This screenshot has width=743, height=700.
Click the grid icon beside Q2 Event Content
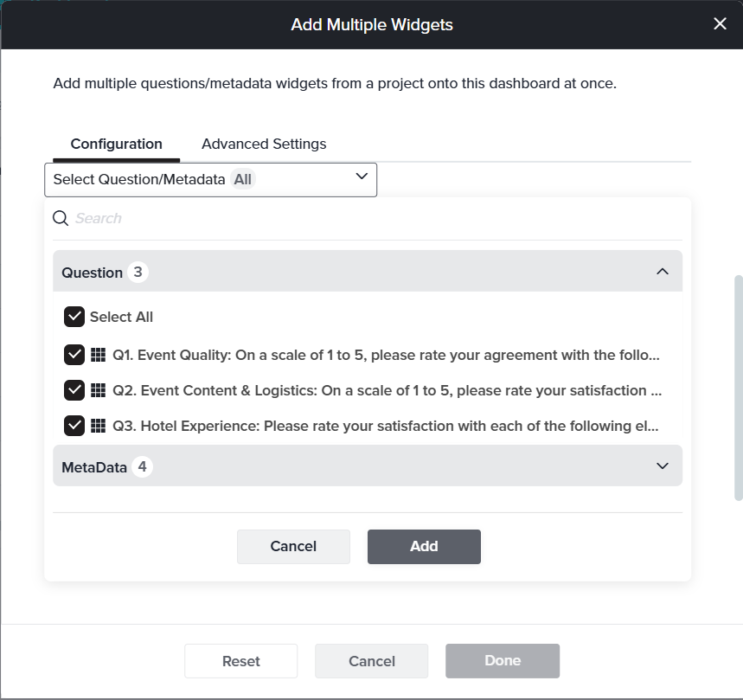(x=98, y=390)
